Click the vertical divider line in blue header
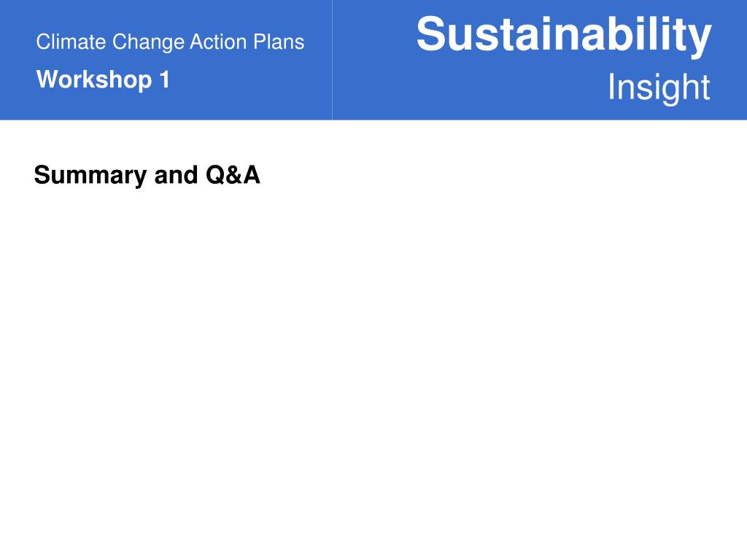The image size is (747, 560). [332, 60]
